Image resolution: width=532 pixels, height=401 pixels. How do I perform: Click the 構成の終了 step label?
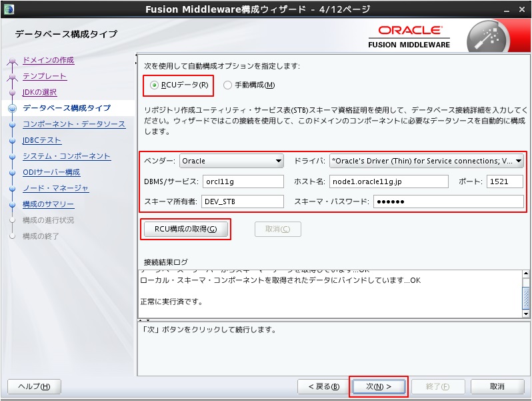pyautogui.click(x=41, y=236)
